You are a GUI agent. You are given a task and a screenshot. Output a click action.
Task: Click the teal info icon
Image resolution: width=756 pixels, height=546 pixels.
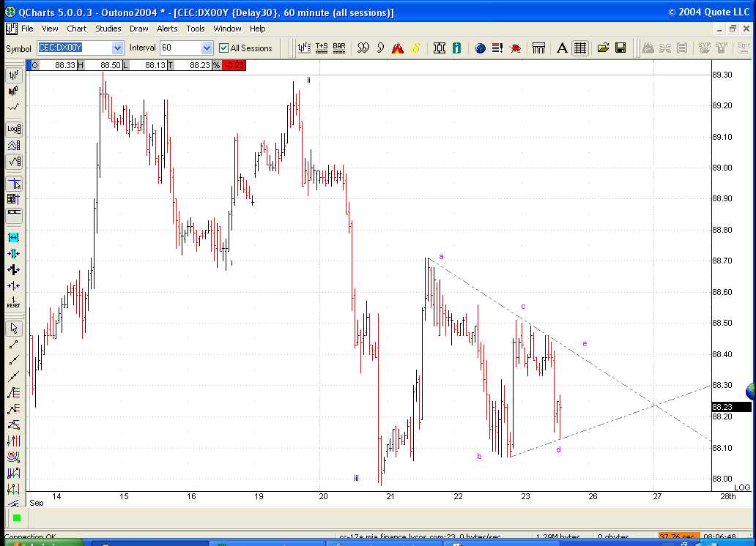[x=456, y=48]
